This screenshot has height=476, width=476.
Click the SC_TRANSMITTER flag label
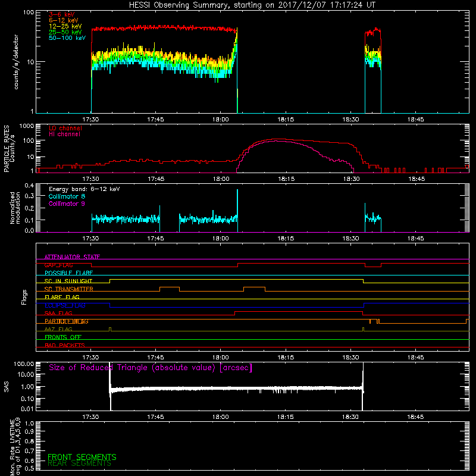pos(68,289)
